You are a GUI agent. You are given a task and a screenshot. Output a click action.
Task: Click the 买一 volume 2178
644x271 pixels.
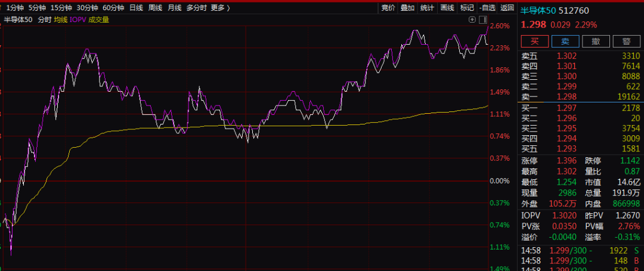click(x=630, y=108)
